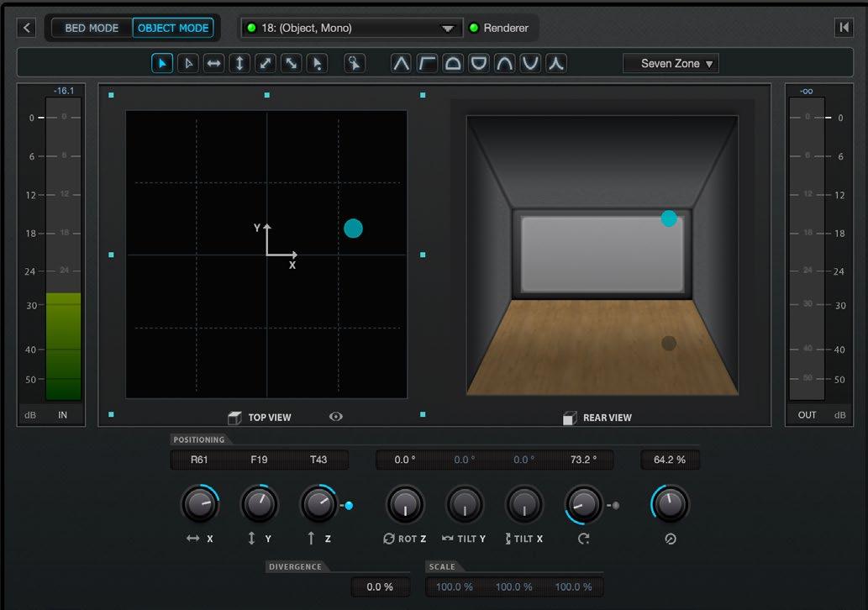
Task: Click the TILT Y icon label
Action: point(464,539)
